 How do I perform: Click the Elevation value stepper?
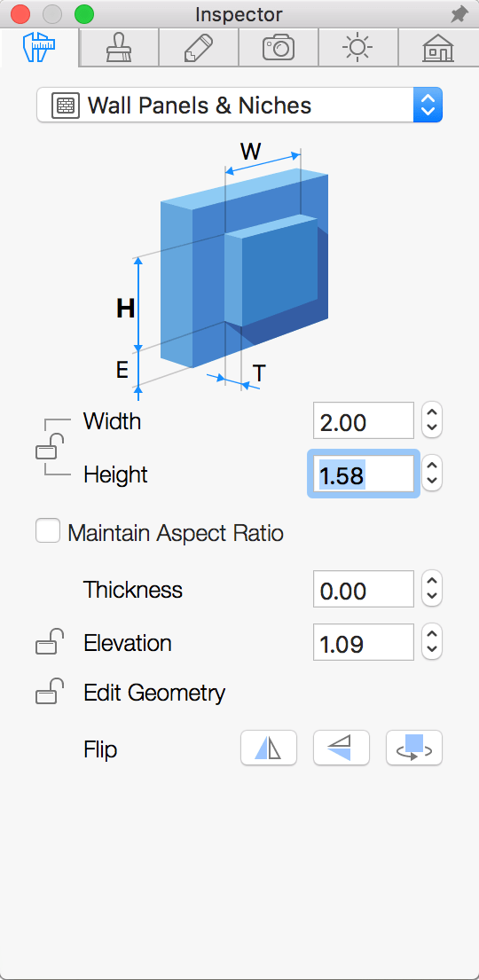tap(432, 642)
